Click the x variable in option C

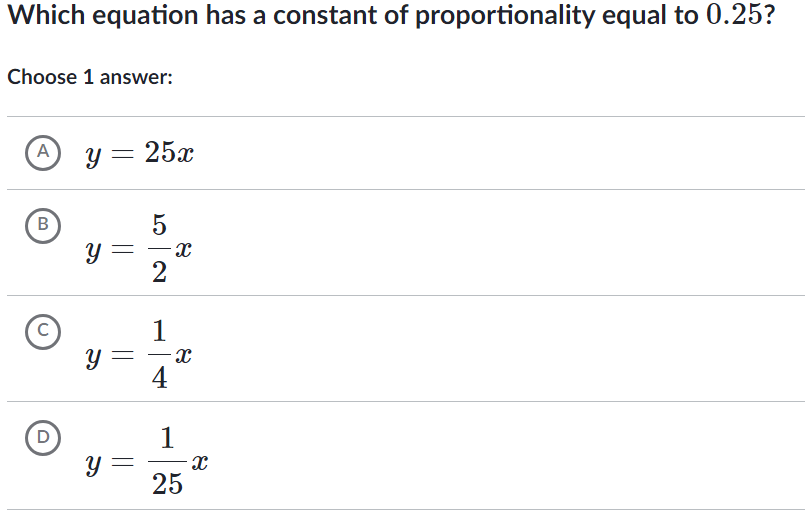183,355
